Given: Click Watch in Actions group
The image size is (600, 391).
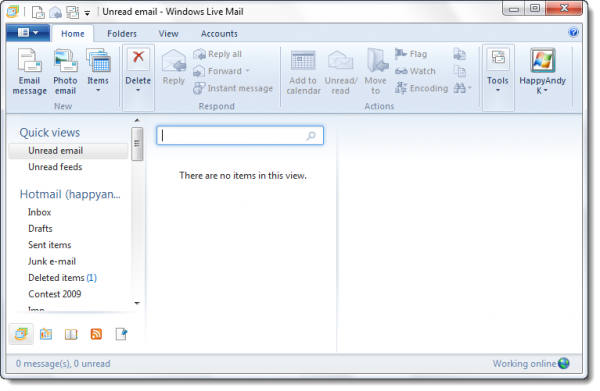Looking at the screenshot, I should tap(415, 71).
